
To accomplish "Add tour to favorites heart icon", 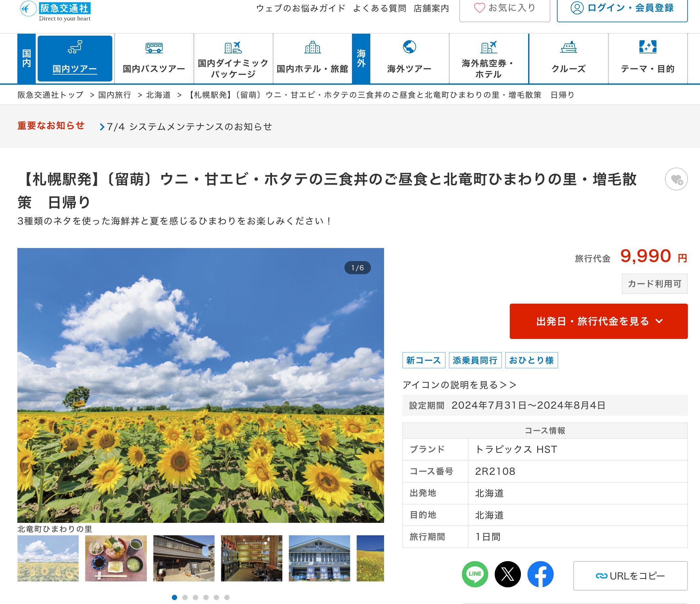I will point(676,179).
